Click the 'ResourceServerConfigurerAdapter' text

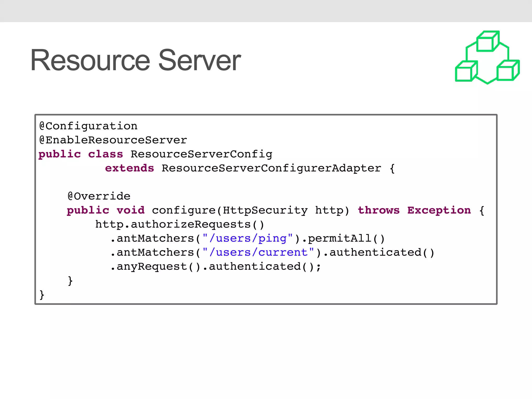tap(271, 168)
